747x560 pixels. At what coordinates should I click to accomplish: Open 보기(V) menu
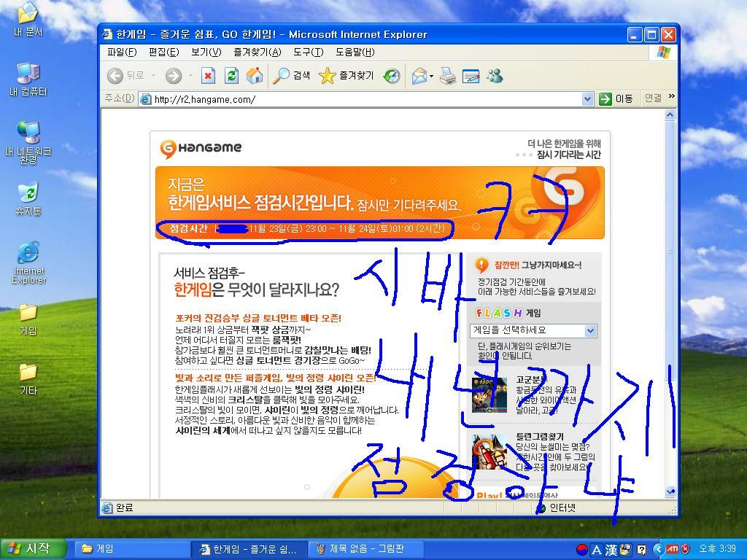point(206,52)
